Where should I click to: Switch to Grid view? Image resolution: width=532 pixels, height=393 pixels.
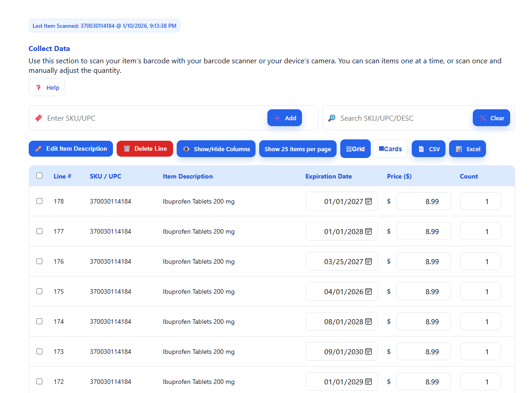pos(355,148)
